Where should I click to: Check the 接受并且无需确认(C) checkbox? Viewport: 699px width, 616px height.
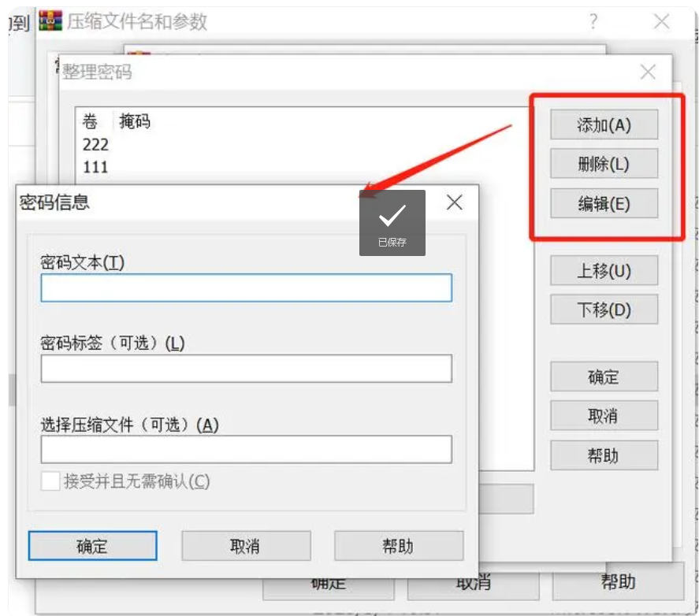click(x=50, y=481)
